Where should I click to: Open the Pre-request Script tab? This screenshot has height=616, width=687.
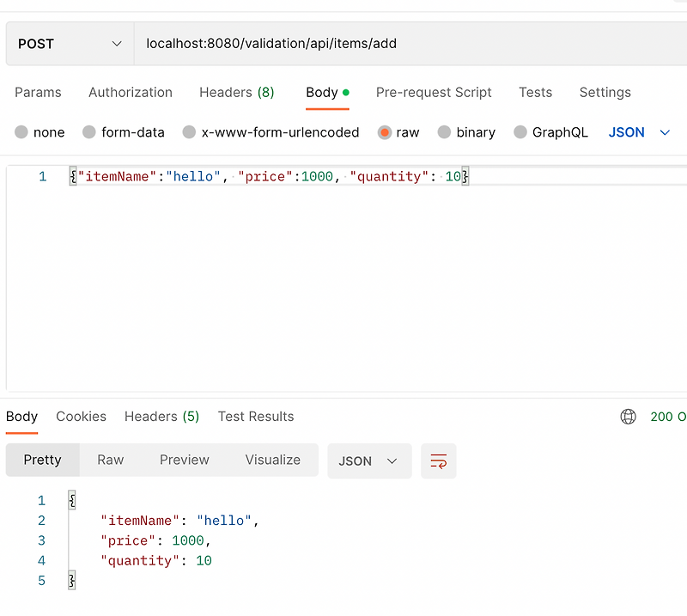[434, 93]
